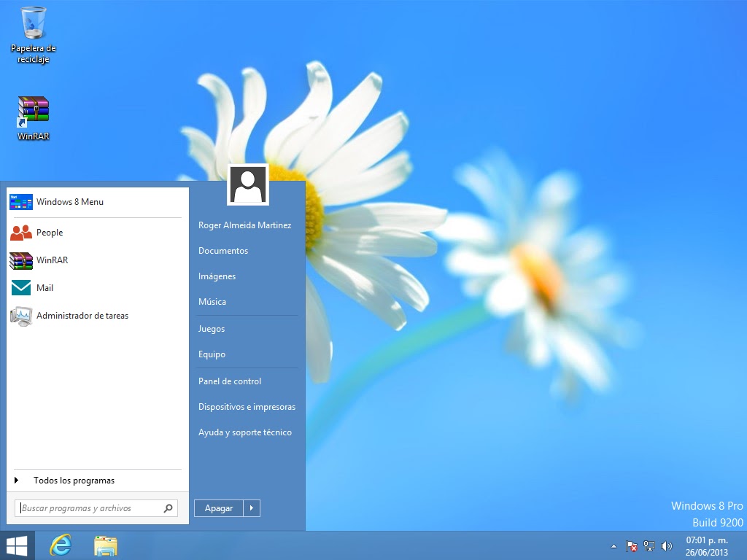Open the taskbar clock and date
The width and height of the screenshot is (747, 560).
(x=707, y=546)
